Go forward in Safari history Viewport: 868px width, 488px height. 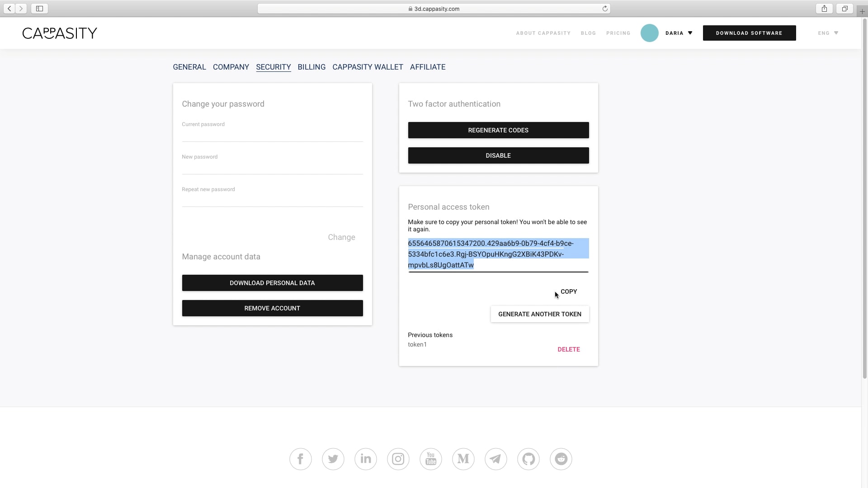21,9
